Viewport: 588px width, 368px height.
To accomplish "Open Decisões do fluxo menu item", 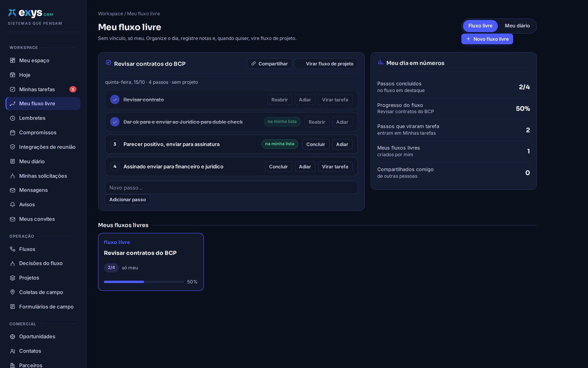I will 43,263.
